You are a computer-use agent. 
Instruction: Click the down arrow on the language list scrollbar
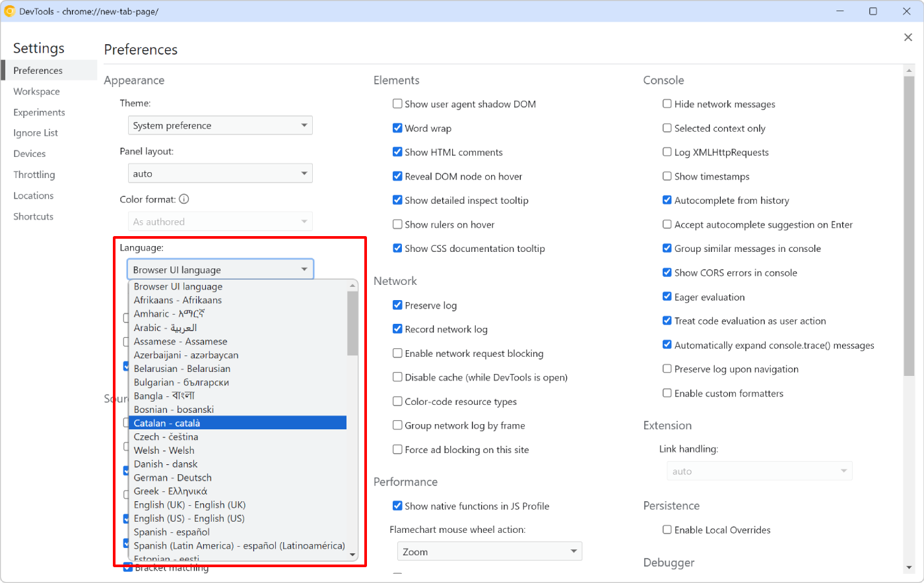click(352, 555)
